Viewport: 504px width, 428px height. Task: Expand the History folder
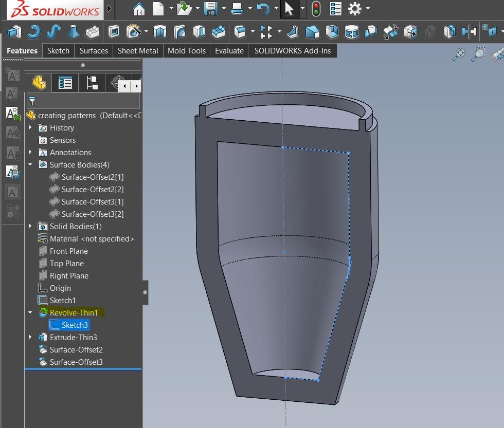pyautogui.click(x=30, y=128)
